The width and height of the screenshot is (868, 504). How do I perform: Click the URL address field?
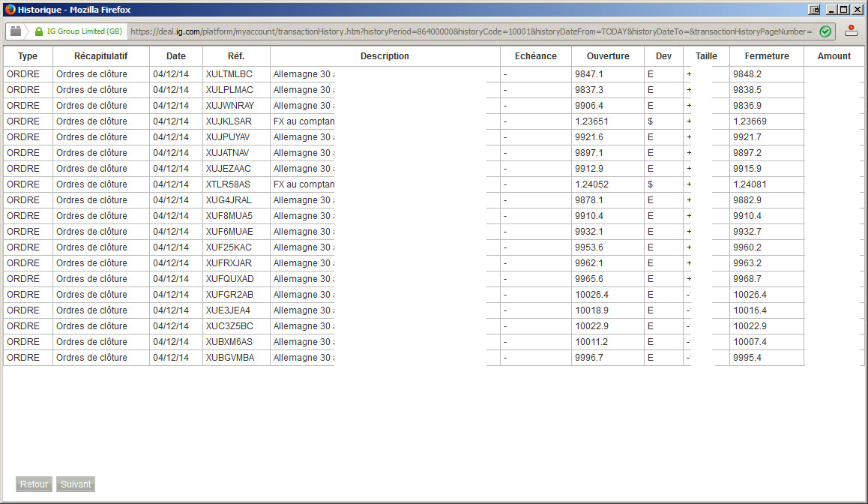pyautogui.click(x=471, y=31)
